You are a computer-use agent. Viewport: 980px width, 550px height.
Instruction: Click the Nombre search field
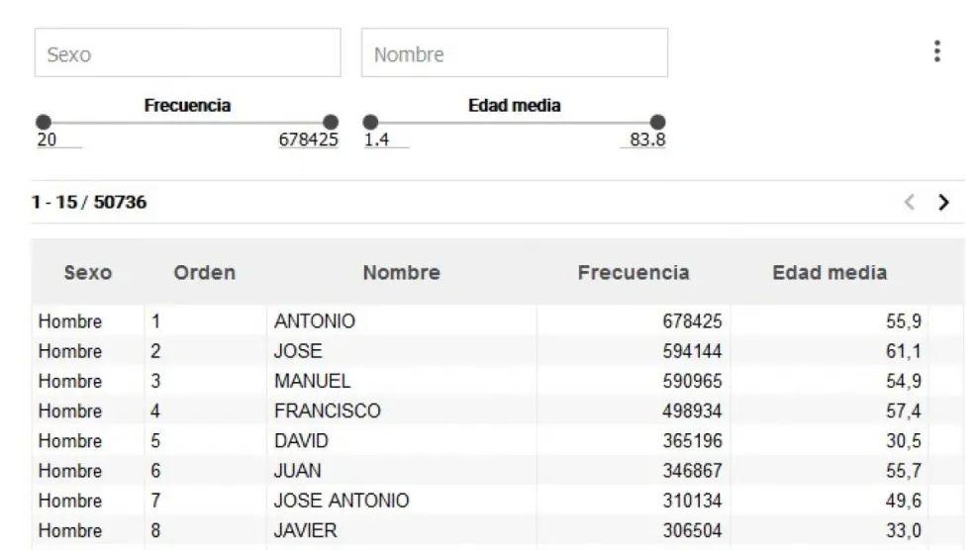514,53
